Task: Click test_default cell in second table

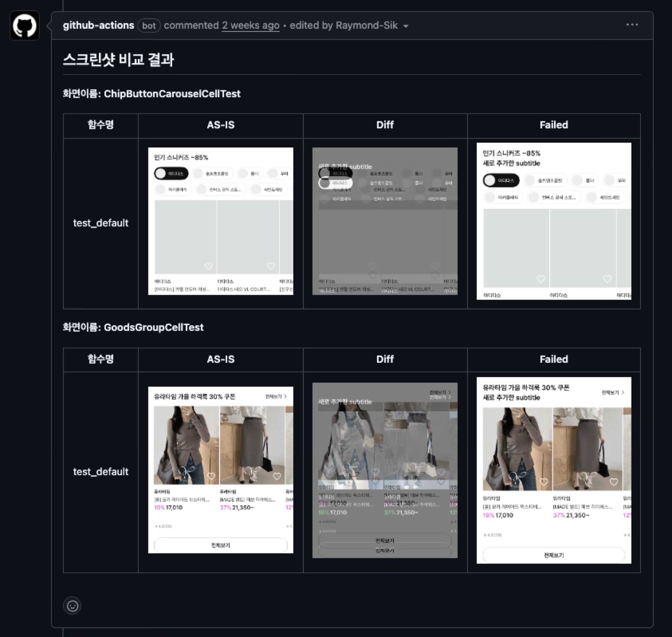Action: [x=101, y=472]
